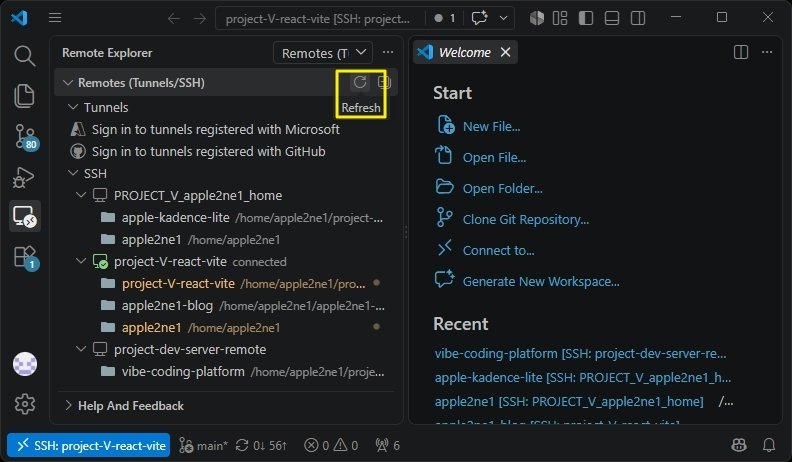Viewport: 792px width, 462px height.
Task: Click the title bar command center search box
Action: (x=320, y=19)
